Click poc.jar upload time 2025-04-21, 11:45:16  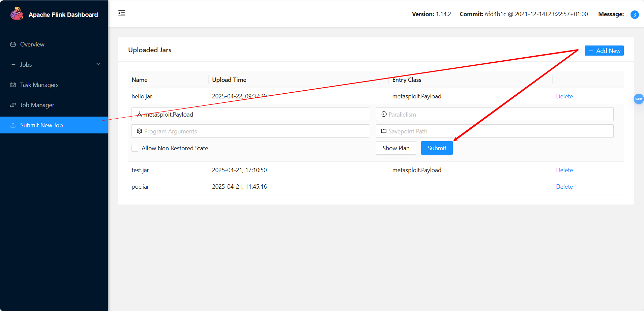239,187
